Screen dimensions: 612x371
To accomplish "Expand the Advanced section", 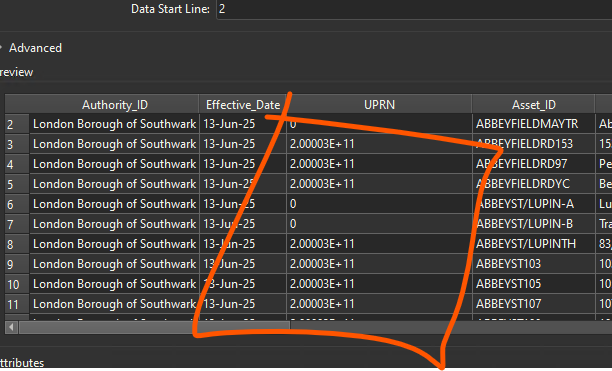I will (x=31, y=48).
